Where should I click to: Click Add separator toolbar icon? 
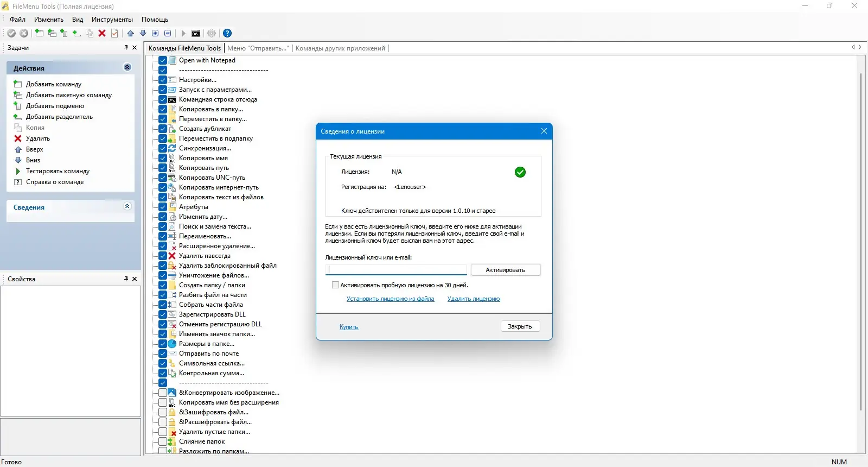[76, 33]
